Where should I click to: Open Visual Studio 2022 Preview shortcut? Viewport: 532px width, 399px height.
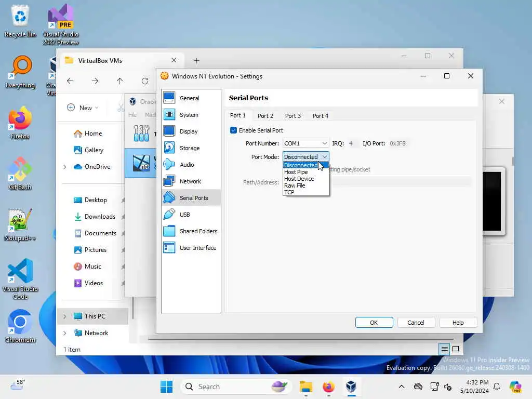tap(61, 24)
